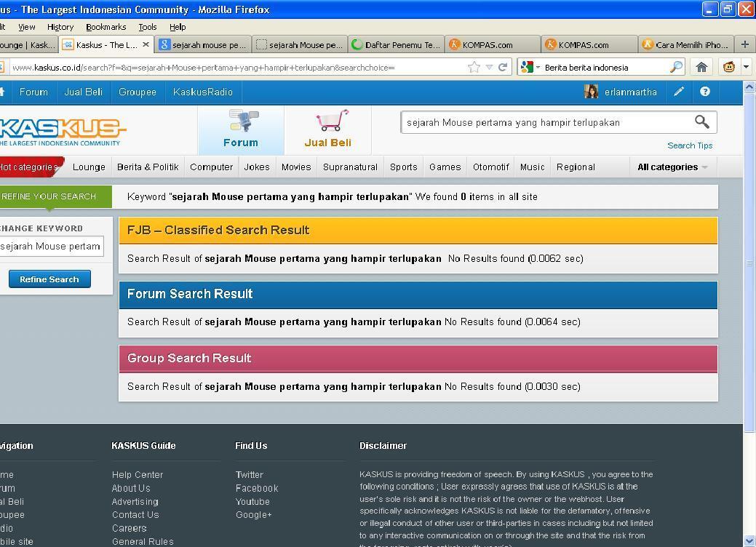Open the History menu

pyautogui.click(x=60, y=27)
